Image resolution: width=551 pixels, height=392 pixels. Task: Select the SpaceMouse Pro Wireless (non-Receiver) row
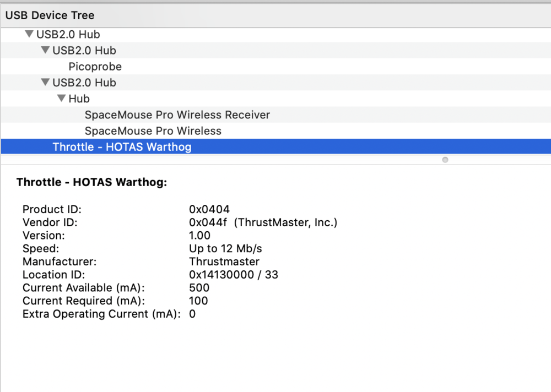coord(153,131)
